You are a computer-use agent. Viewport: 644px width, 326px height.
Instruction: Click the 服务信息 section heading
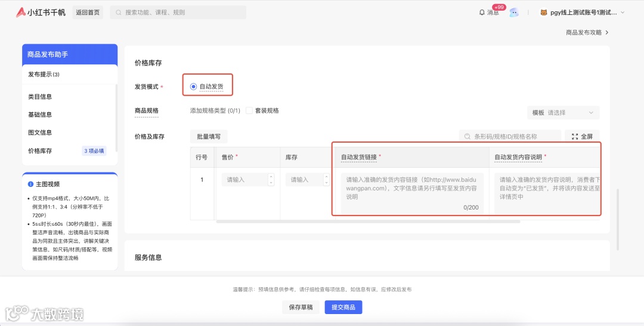coord(148,257)
